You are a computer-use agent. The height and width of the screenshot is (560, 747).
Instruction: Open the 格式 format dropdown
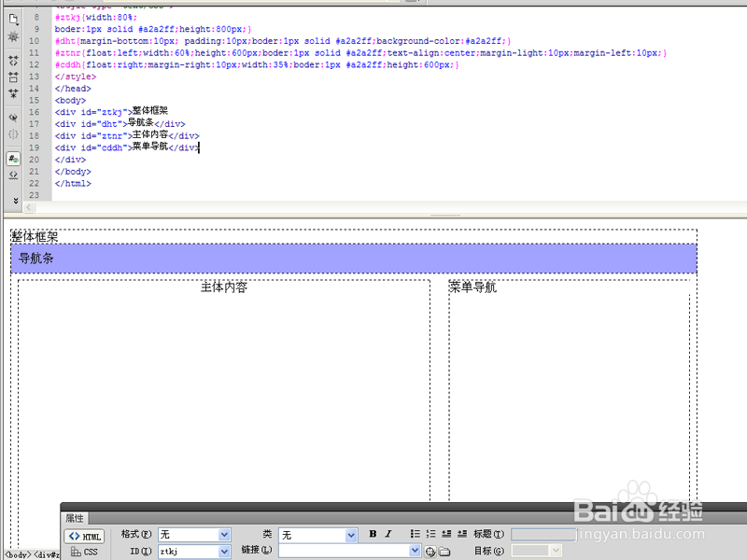click(x=224, y=535)
